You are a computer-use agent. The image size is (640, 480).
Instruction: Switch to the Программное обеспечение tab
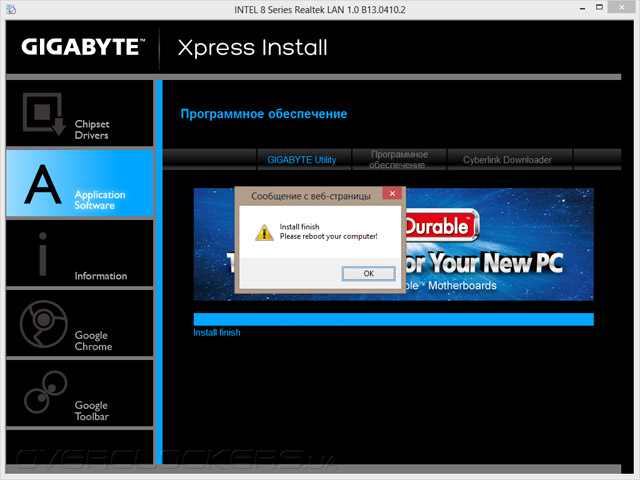point(399,160)
